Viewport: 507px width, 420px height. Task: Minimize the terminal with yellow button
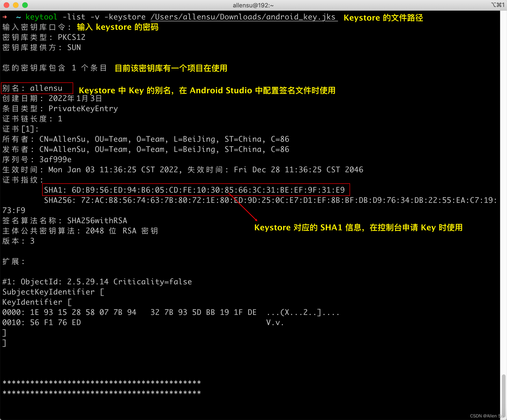point(16,5)
